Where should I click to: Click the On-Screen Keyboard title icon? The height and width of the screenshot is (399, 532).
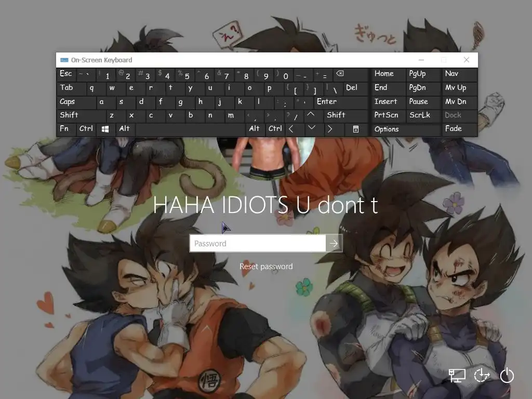[x=64, y=60]
